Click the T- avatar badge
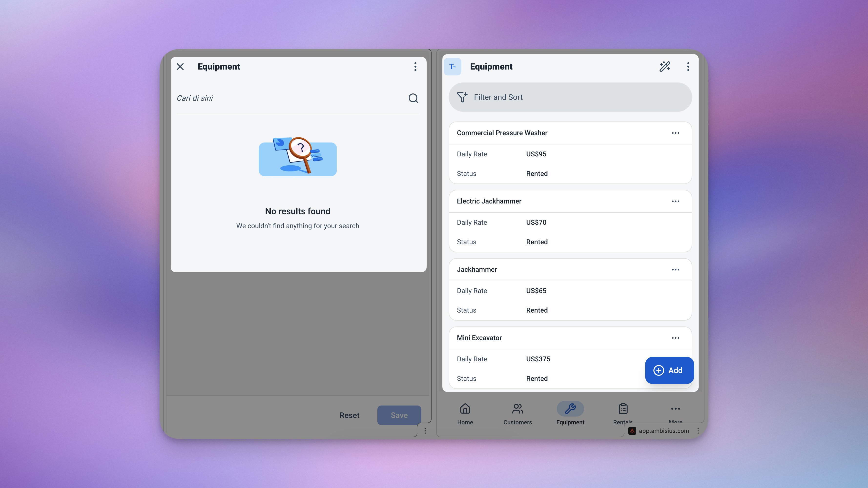Viewport: 868px width, 488px height. pyautogui.click(x=453, y=67)
